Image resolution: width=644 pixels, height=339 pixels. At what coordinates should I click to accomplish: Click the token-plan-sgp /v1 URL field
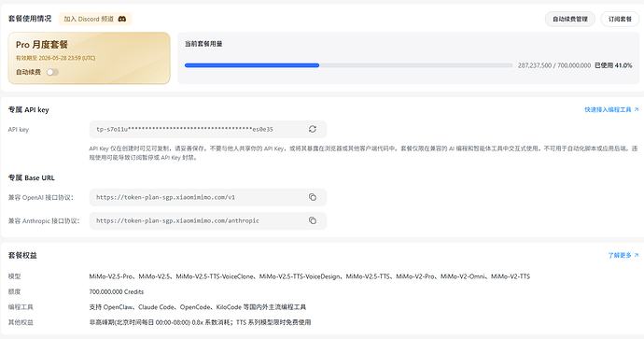tap(208, 197)
